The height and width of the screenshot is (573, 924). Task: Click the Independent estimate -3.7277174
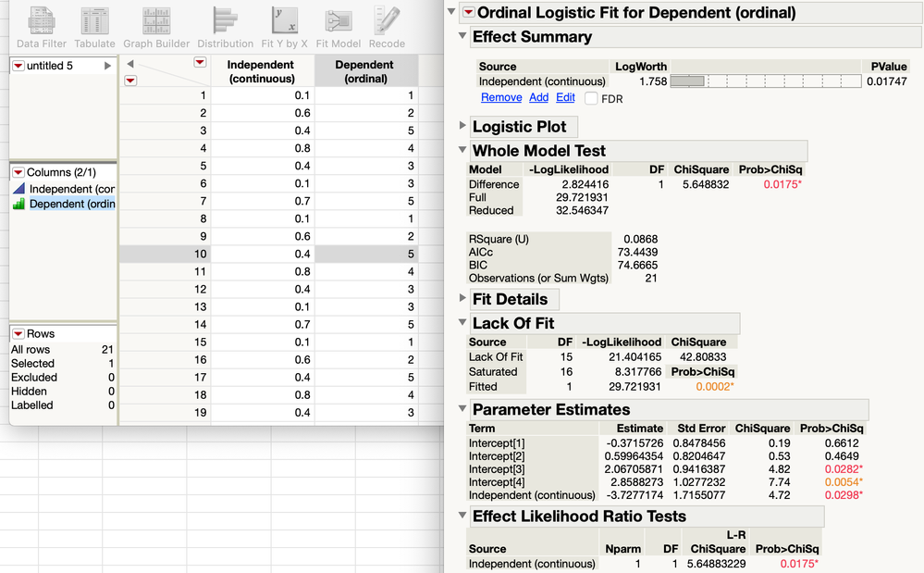click(634, 495)
